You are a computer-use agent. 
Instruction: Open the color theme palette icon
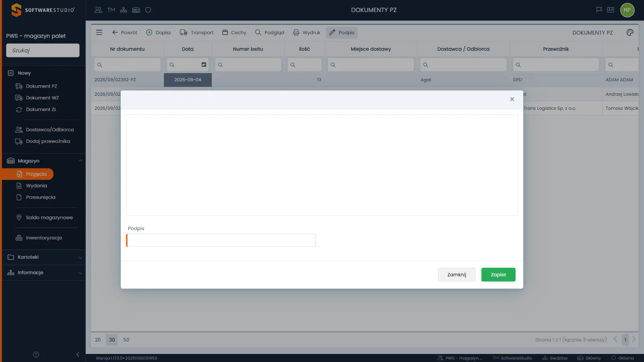pos(630,33)
